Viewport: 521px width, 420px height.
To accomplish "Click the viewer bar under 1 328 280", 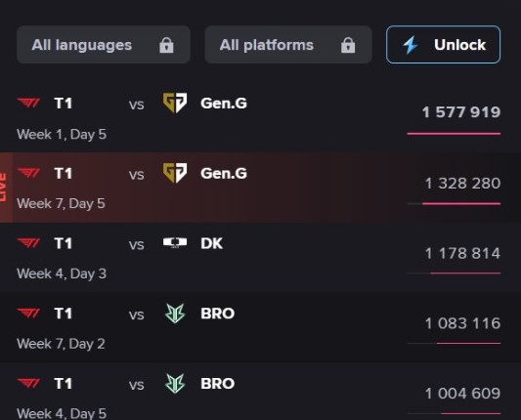I will [454, 203].
